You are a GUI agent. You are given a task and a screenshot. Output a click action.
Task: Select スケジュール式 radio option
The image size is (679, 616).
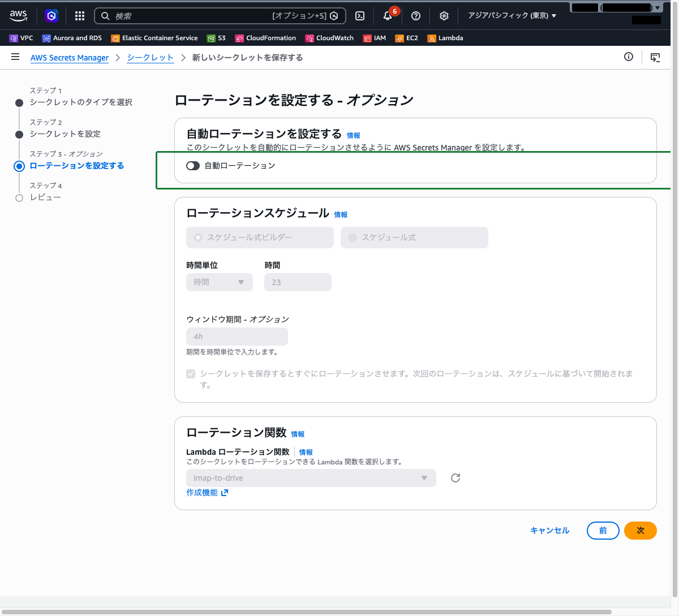click(x=414, y=238)
